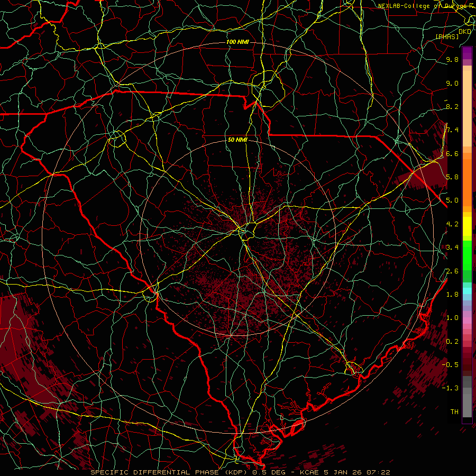
Task: Click the pink segment of the color scale
Action: pos(467,321)
